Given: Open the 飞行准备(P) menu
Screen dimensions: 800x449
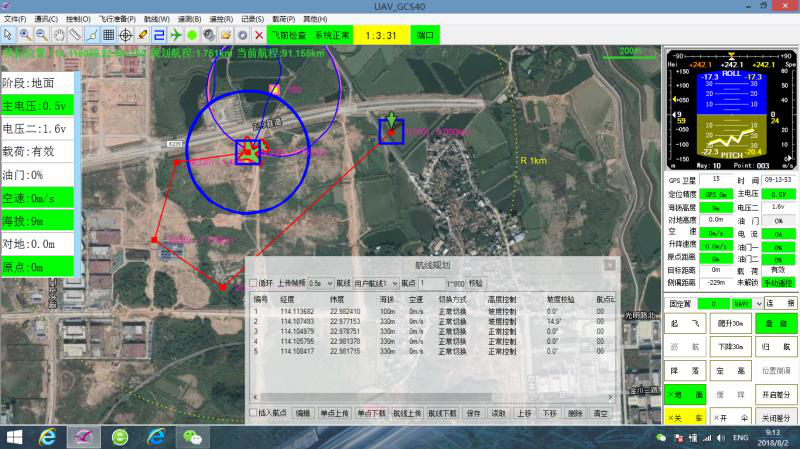Looking at the screenshot, I should tap(112, 19).
